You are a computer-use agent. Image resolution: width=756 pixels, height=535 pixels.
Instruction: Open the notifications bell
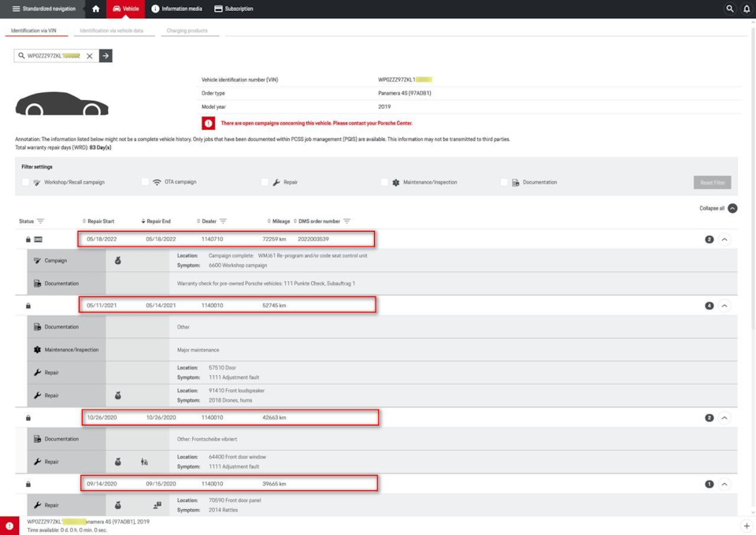click(747, 9)
